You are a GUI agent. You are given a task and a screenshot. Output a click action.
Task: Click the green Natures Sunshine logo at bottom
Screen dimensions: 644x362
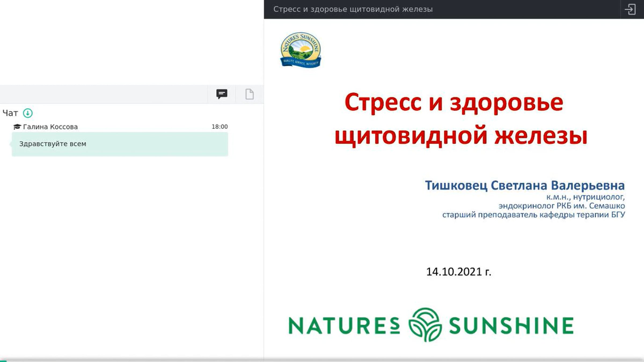[x=431, y=325]
